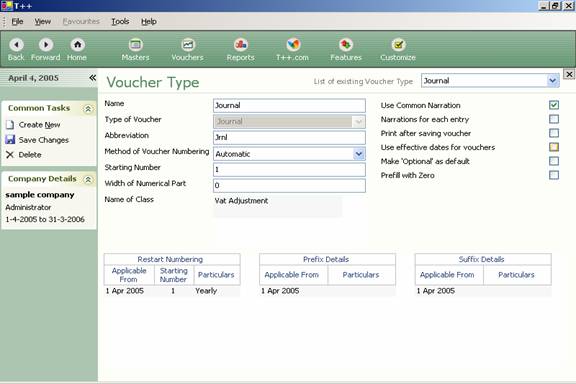Restore the T++ window size
This screenshot has width=576, height=384.
pos(555,6)
